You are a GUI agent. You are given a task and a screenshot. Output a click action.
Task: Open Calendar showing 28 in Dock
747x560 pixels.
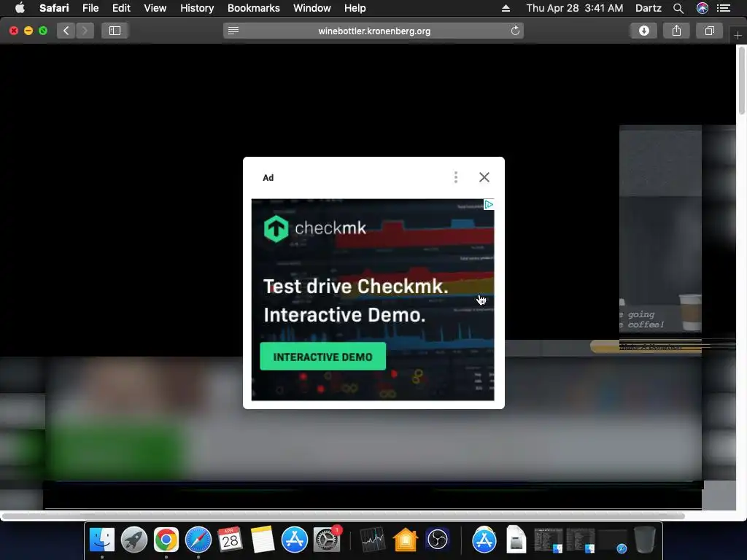coord(230,540)
